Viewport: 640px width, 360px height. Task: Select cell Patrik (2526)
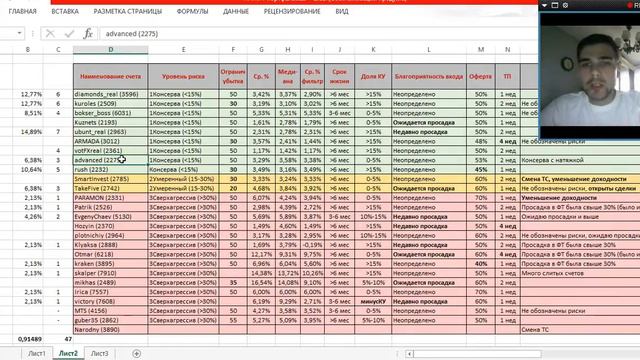[x=111, y=207]
